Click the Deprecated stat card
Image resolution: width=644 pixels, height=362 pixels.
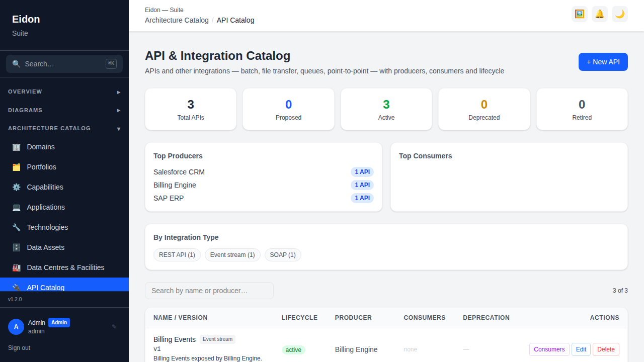pyautogui.click(x=484, y=109)
